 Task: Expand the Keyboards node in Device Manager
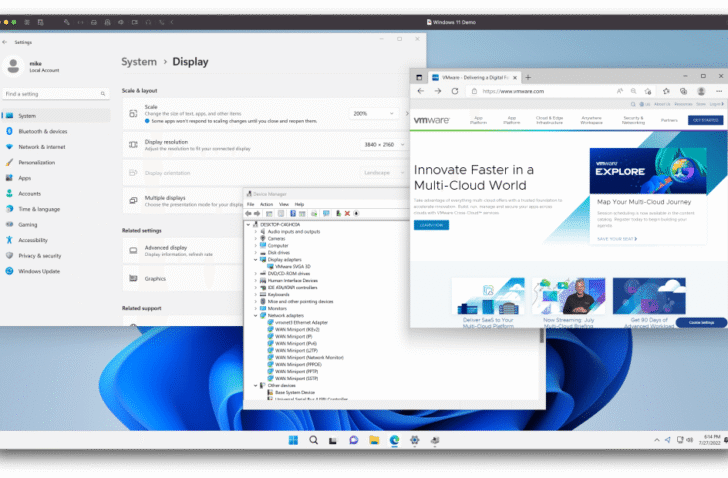tap(255, 294)
